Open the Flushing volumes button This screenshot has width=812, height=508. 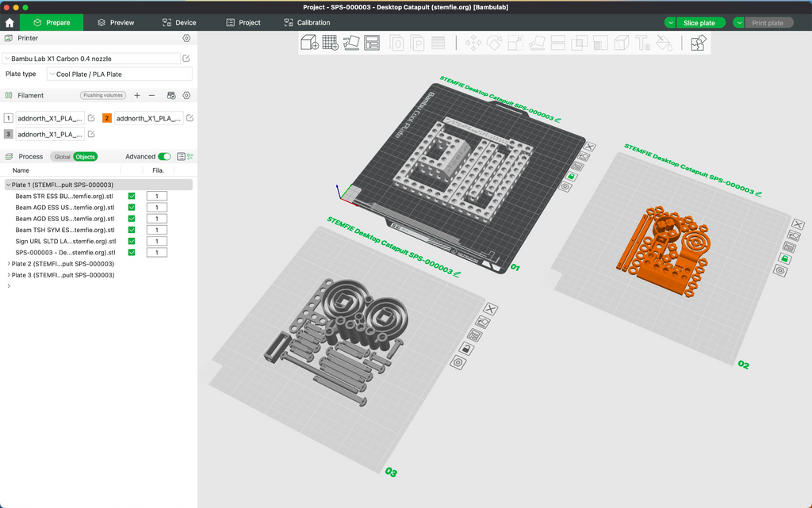tap(103, 95)
